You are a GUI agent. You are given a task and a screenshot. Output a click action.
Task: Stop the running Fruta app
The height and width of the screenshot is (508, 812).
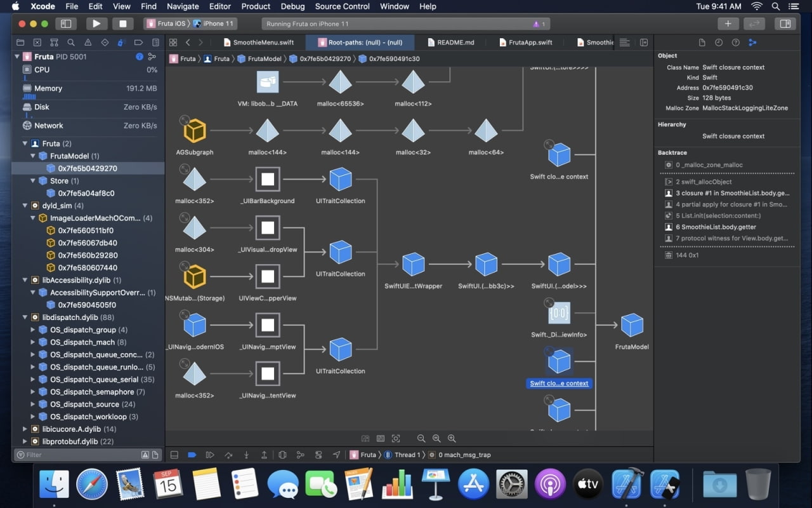point(122,23)
